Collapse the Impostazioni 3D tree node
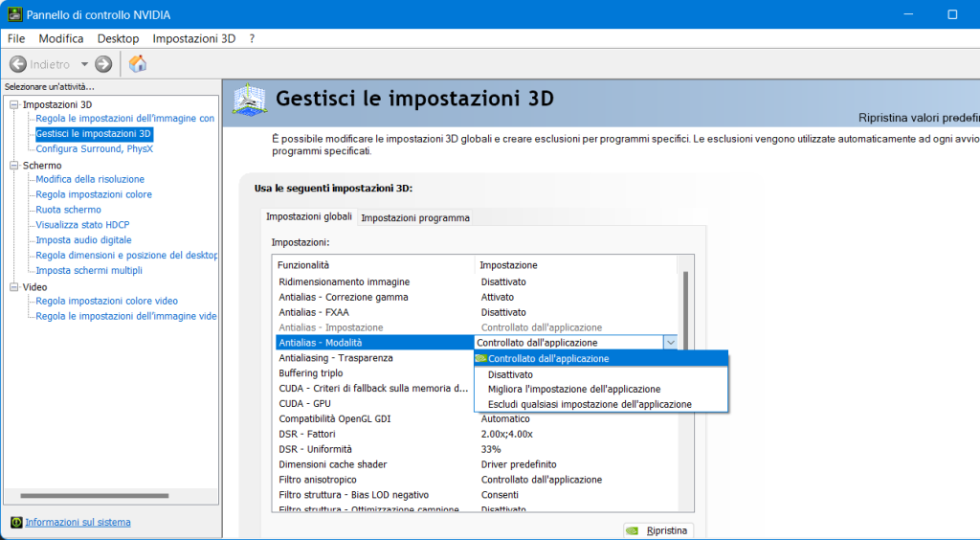Image resolution: width=980 pixels, height=540 pixels. (x=14, y=104)
